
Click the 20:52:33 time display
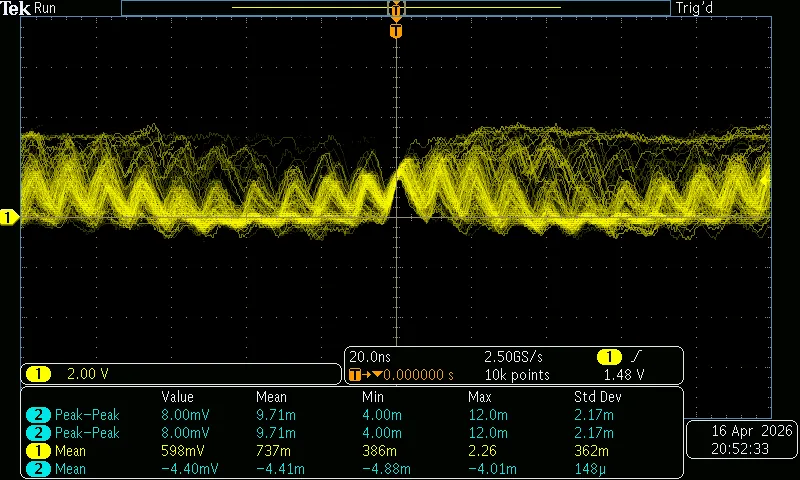click(740, 449)
